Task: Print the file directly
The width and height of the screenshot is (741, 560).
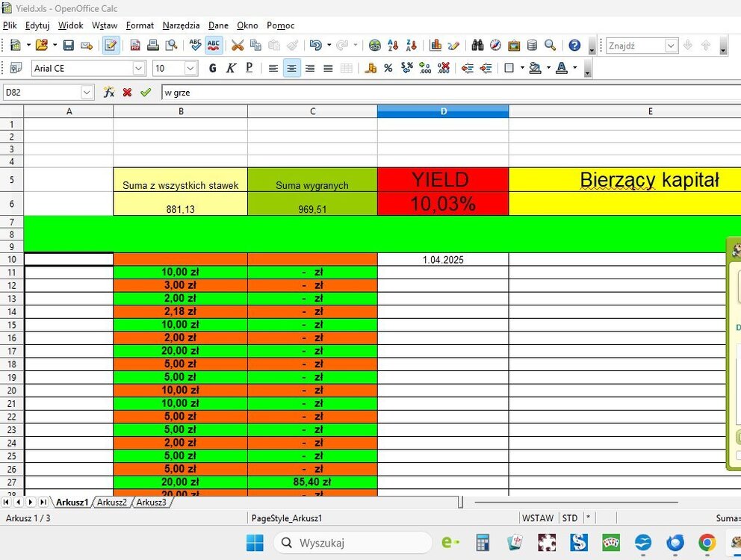Action: pyautogui.click(x=152, y=46)
